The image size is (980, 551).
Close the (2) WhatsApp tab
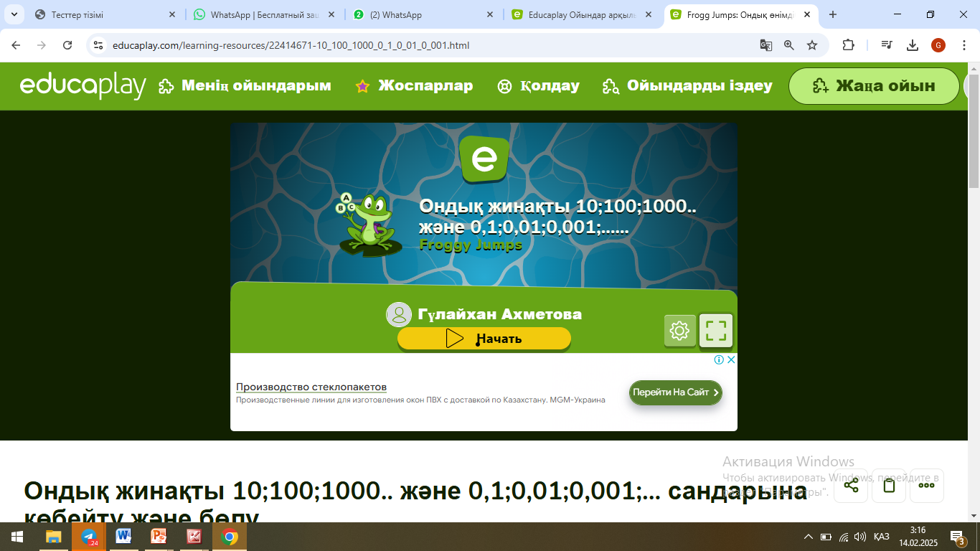point(490,14)
